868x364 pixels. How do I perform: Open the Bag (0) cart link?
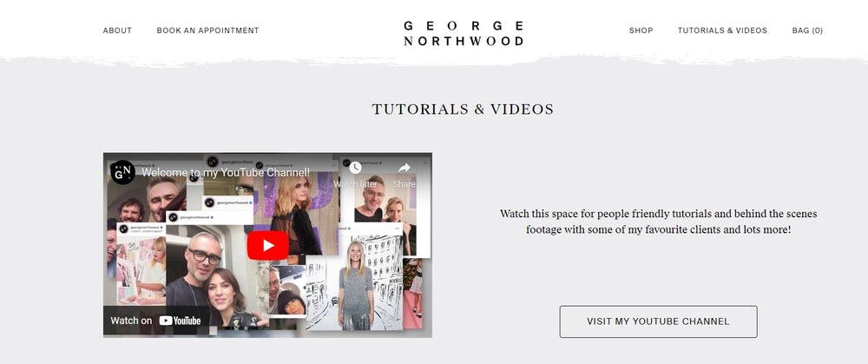pos(807,30)
